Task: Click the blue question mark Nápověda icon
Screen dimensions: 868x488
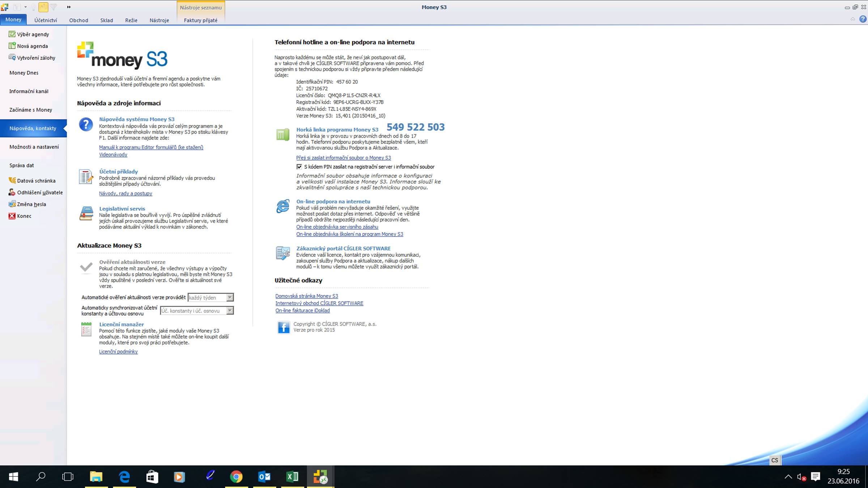Action: [86, 124]
